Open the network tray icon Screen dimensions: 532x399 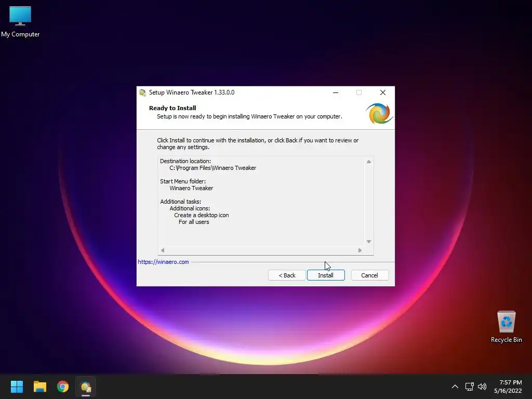pyautogui.click(x=469, y=387)
